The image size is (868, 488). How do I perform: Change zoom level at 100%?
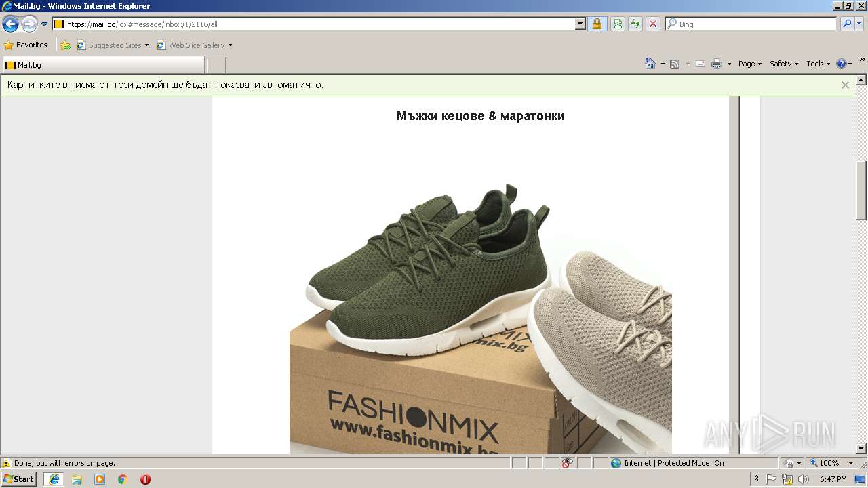pos(823,463)
